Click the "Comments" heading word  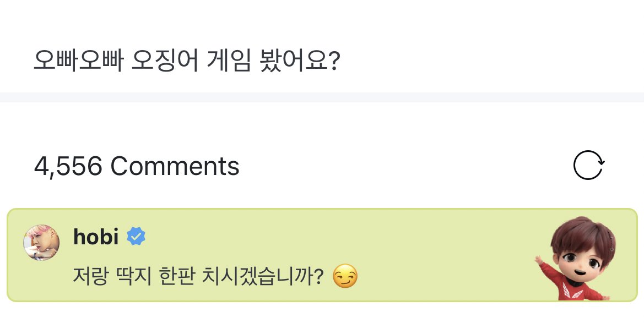point(175,166)
